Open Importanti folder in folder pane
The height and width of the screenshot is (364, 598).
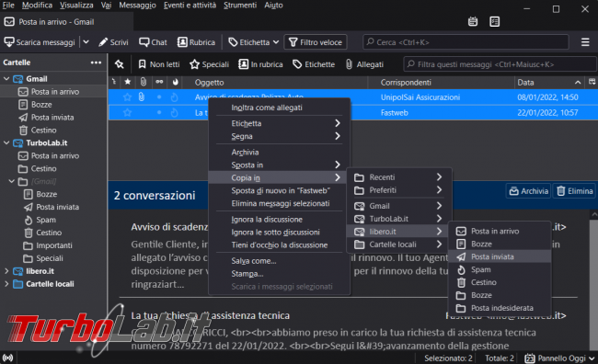point(53,245)
